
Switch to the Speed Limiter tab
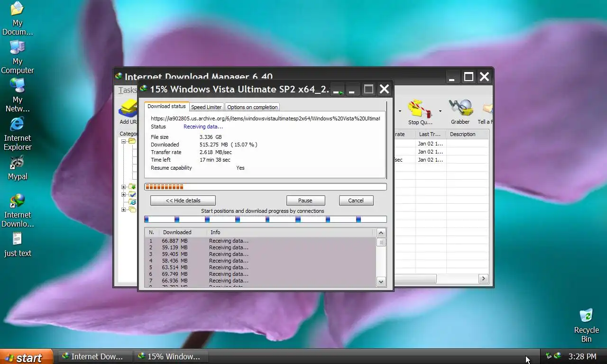click(206, 107)
